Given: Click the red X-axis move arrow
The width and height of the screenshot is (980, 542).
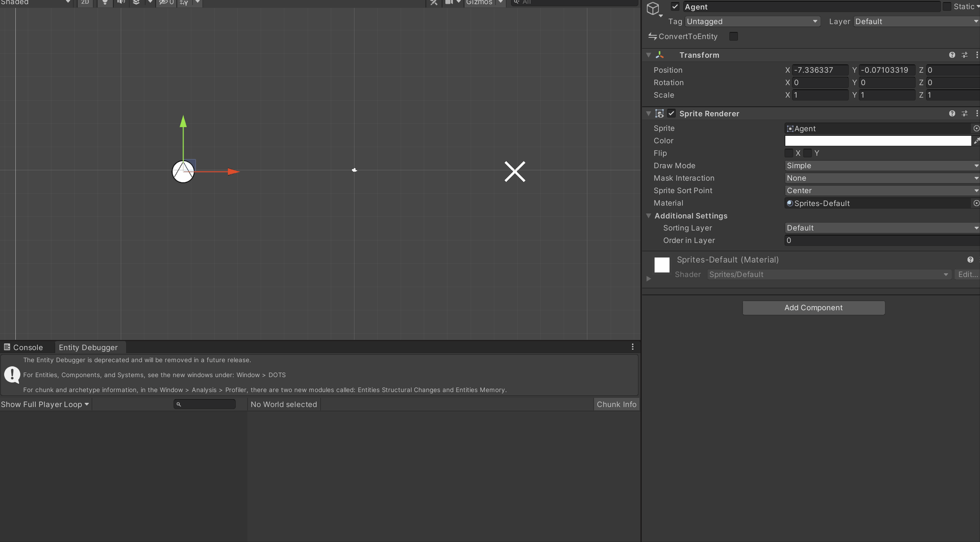Looking at the screenshot, I should click(x=233, y=172).
